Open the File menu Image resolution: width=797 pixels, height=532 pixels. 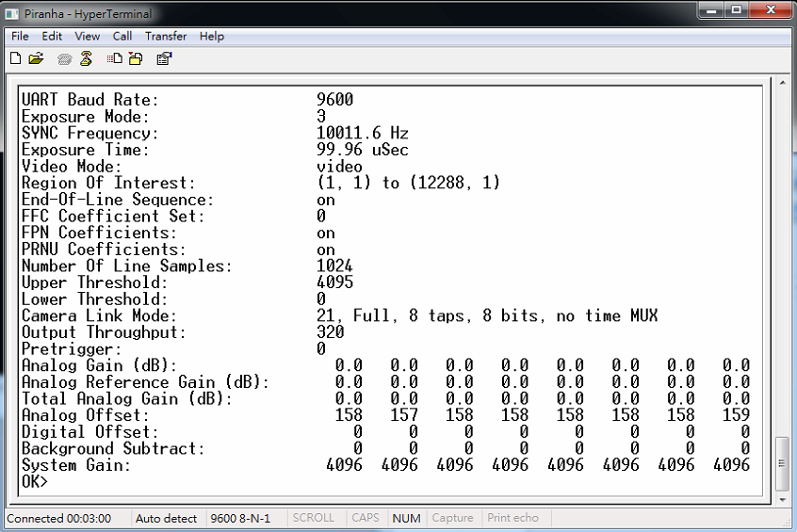coord(21,36)
